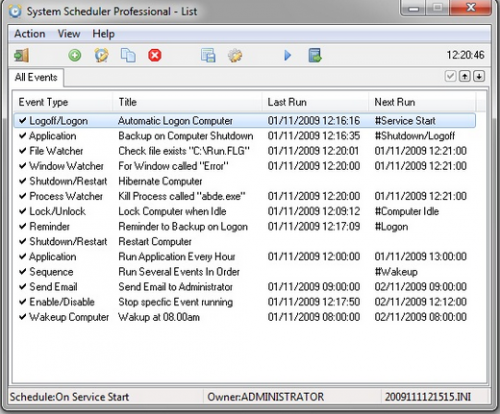Edit the selected event with clock icon

(101, 55)
